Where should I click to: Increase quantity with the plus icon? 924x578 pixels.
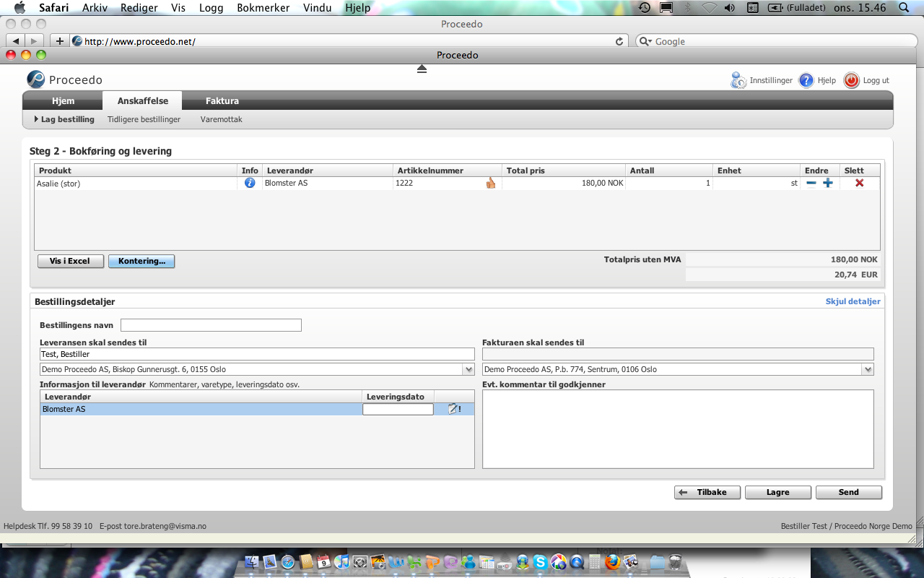tap(828, 184)
